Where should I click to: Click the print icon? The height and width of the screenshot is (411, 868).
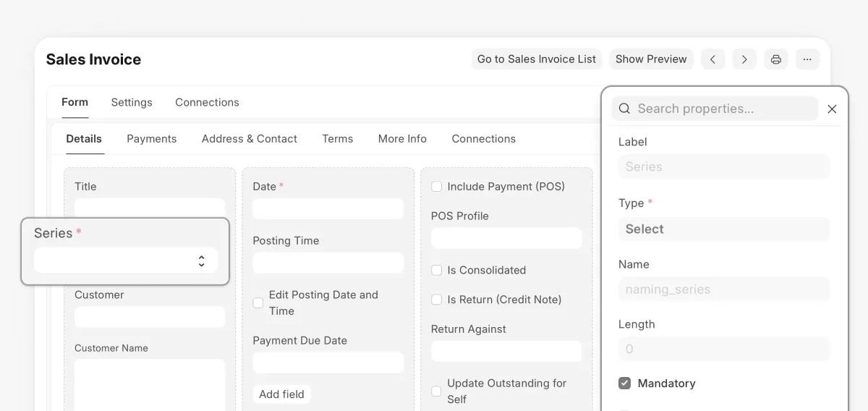tap(776, 59)
